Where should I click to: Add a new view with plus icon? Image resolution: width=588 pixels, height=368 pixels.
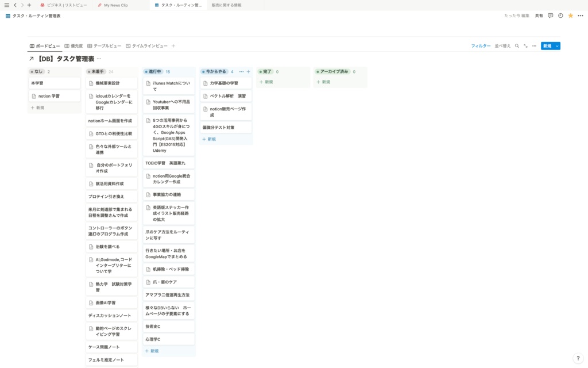[173, 46]
